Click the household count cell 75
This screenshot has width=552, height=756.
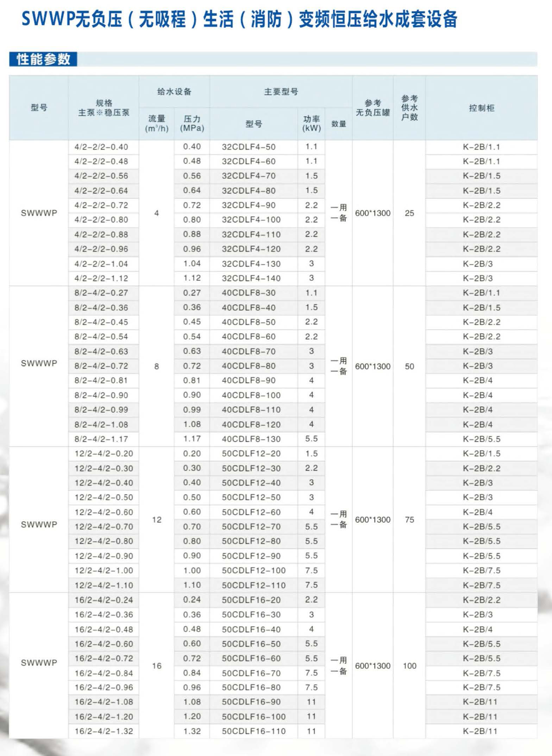(409, 520)
